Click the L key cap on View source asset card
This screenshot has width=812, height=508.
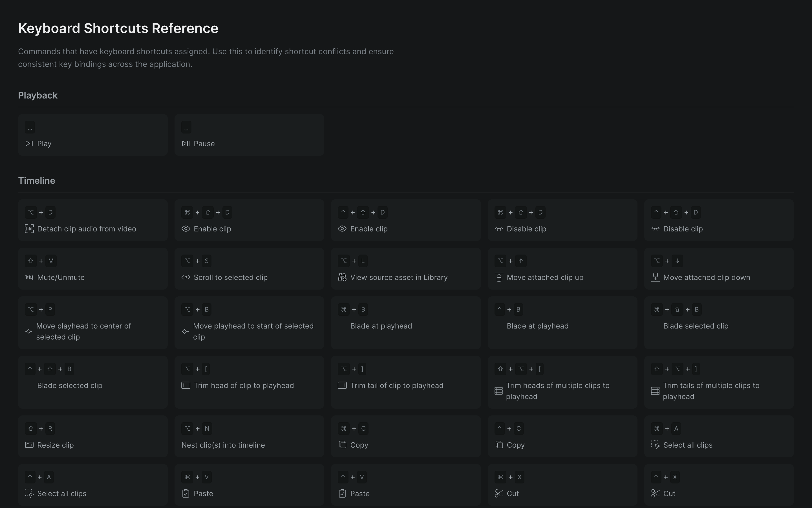[363, 261]
